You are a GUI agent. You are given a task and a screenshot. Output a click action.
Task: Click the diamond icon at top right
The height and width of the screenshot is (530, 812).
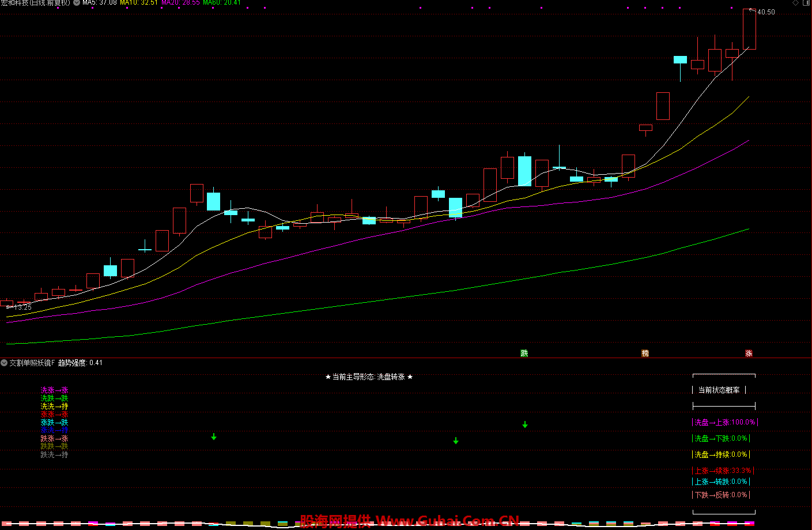tap(796, 3)
